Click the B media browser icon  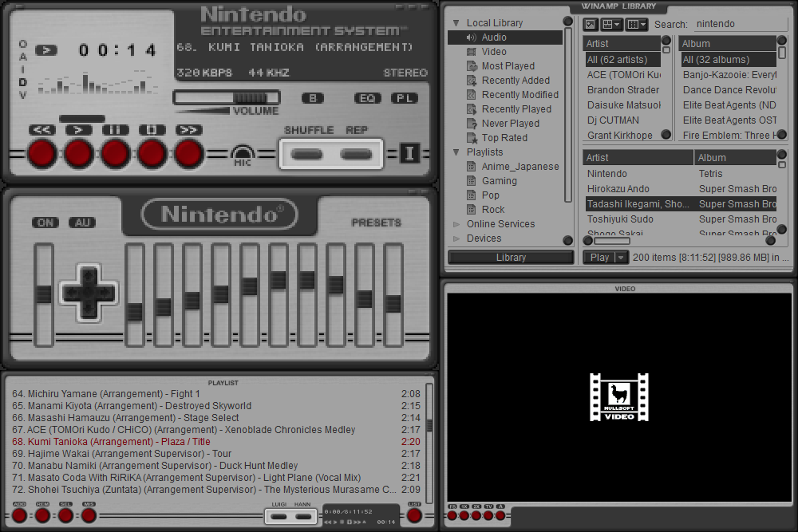pyautogui.click(x=313, y=98)
